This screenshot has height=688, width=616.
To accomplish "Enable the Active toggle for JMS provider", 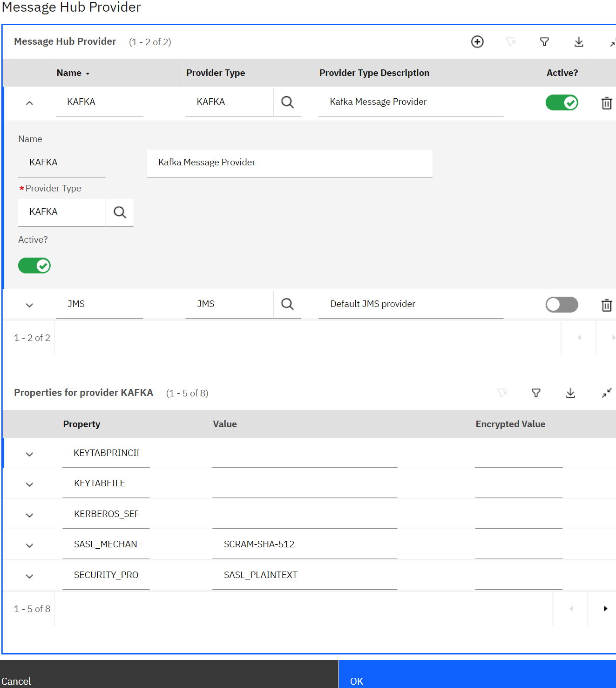I will [x=562, y=305].
